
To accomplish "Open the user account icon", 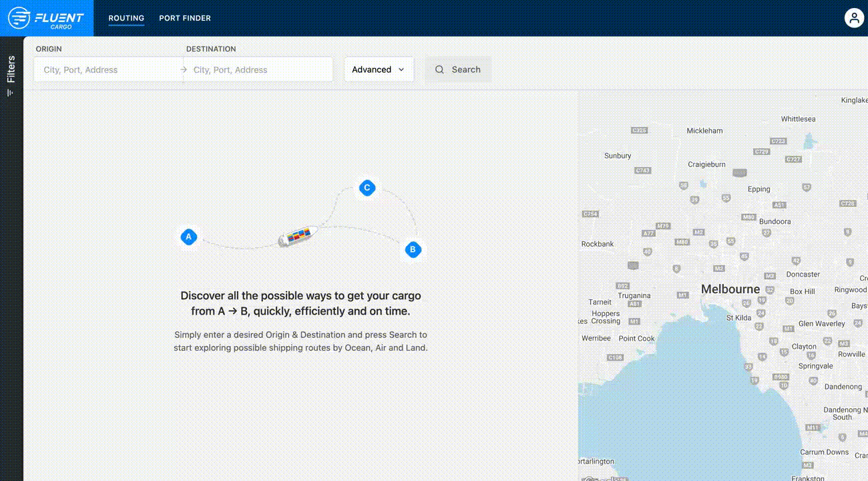I will tap(854, 18).
